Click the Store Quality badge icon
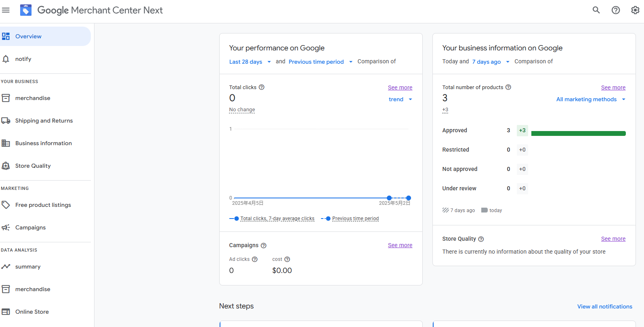Viewport: 644px width, 327px height. click(6, 166)
